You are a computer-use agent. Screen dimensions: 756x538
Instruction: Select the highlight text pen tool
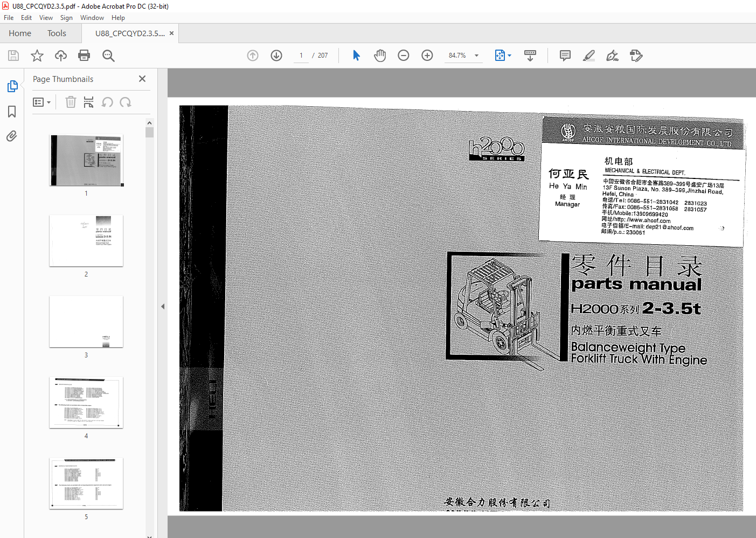pyautogui.click(x=589, y=56)
